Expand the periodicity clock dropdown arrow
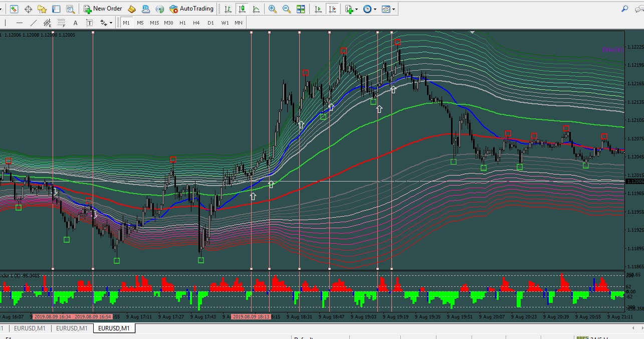 (375, 9)
